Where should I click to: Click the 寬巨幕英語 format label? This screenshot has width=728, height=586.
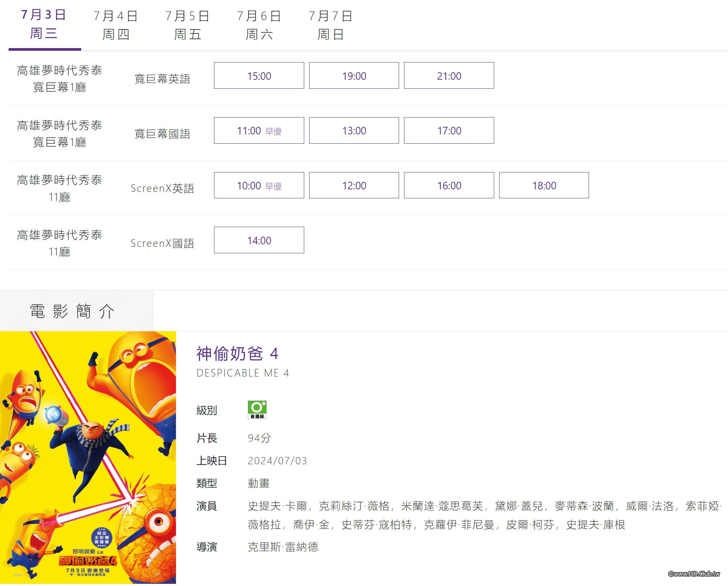(x=162, y=79)
